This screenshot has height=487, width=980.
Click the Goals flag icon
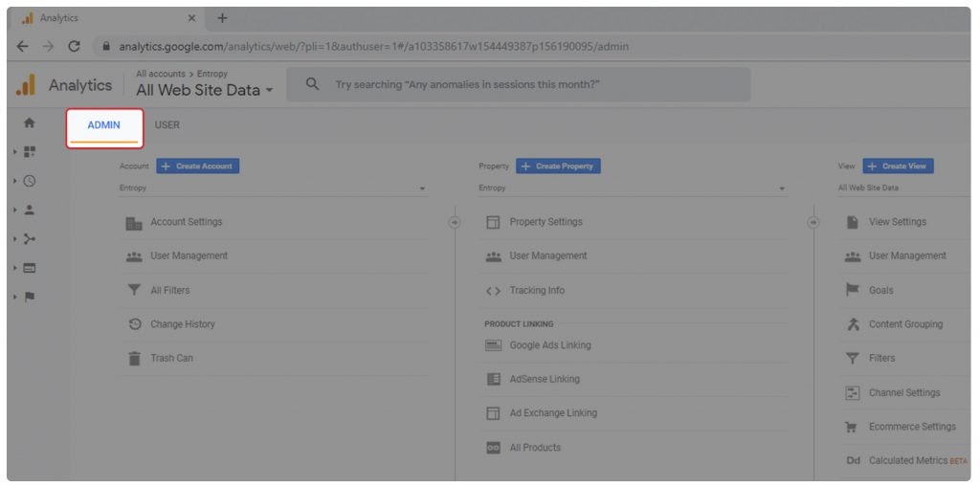coord(852,290)
